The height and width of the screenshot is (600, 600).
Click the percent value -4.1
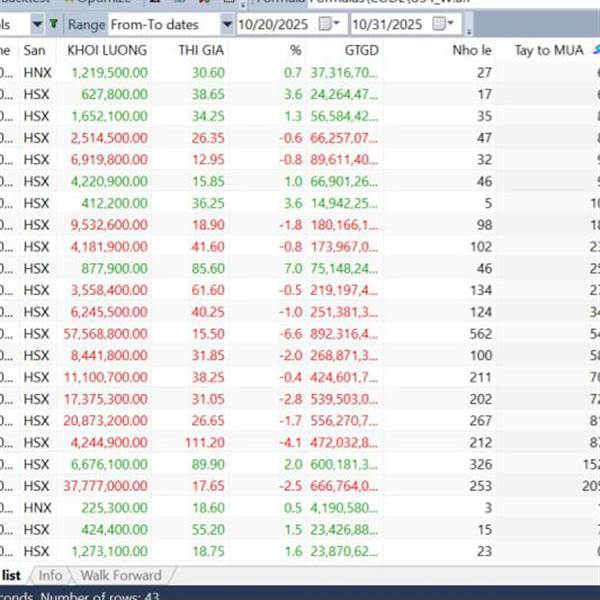click(x=291, y=443)
